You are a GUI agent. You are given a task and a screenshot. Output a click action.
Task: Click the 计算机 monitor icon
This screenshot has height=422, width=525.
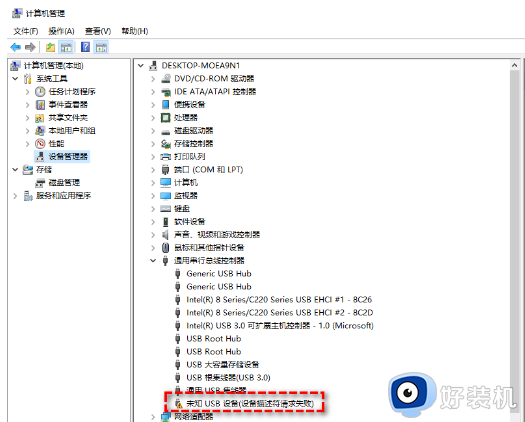tap(166, 183)
